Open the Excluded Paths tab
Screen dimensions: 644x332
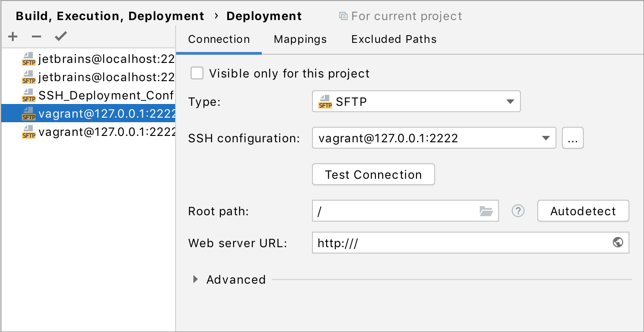[x=393, y=39]
